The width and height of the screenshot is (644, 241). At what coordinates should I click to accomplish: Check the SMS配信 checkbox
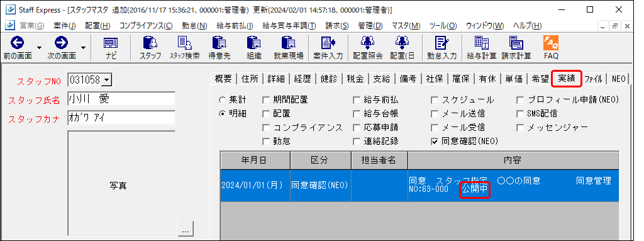pyautogui.click(x=520, y=114)
